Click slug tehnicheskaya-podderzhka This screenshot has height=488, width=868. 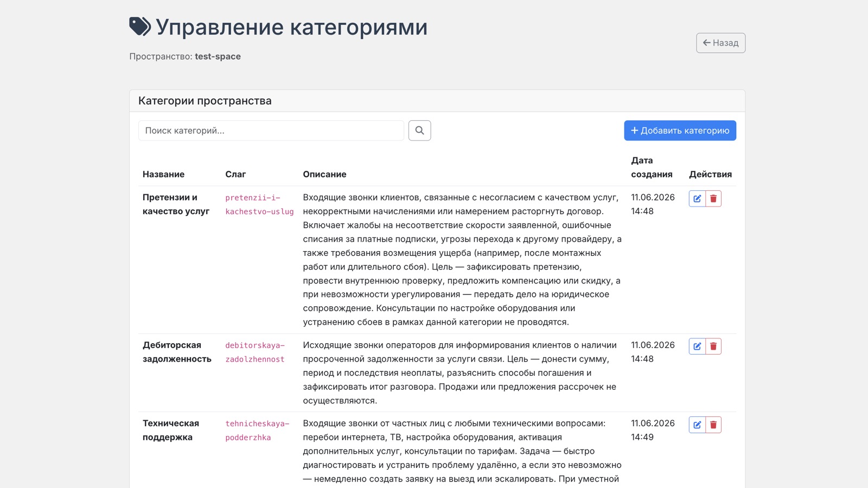[257, 430]
